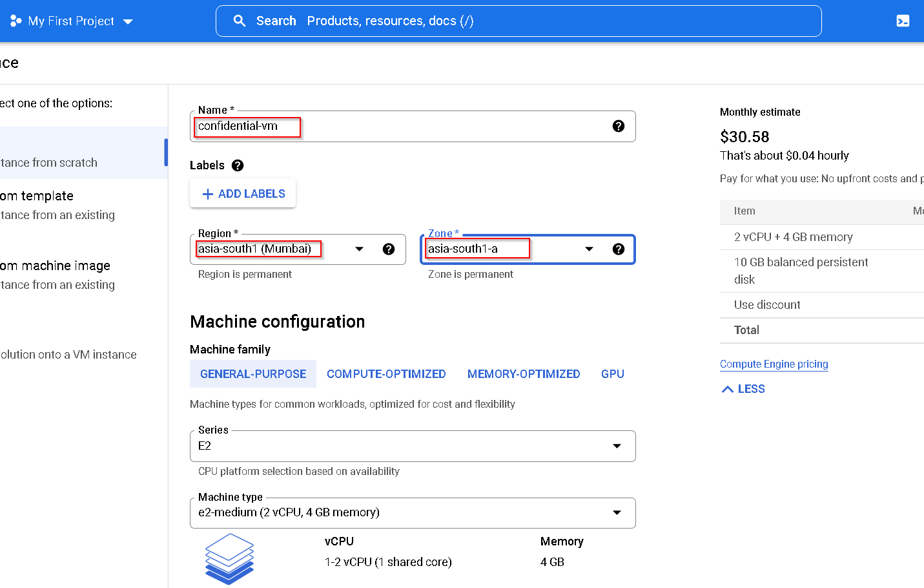Click the machine type stacked layers icon
The height and width of the screenshot is (588, 924).
(229, 559)
